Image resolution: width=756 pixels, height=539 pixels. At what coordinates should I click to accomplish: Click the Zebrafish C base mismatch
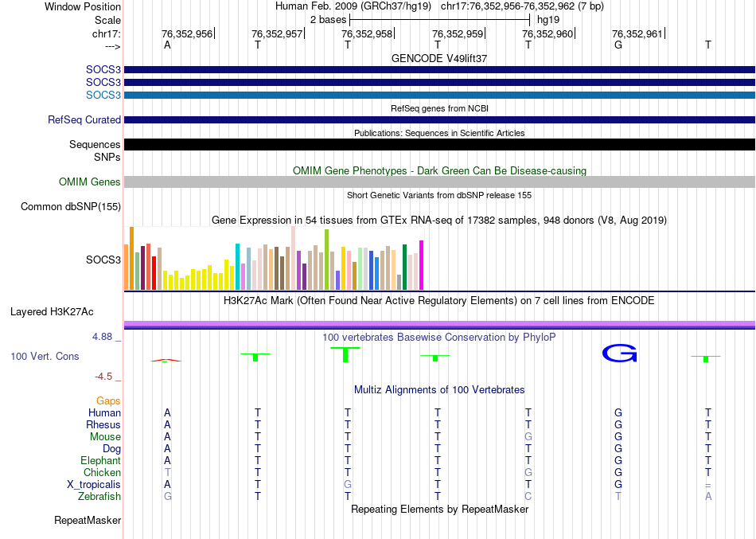click(528, 497)
